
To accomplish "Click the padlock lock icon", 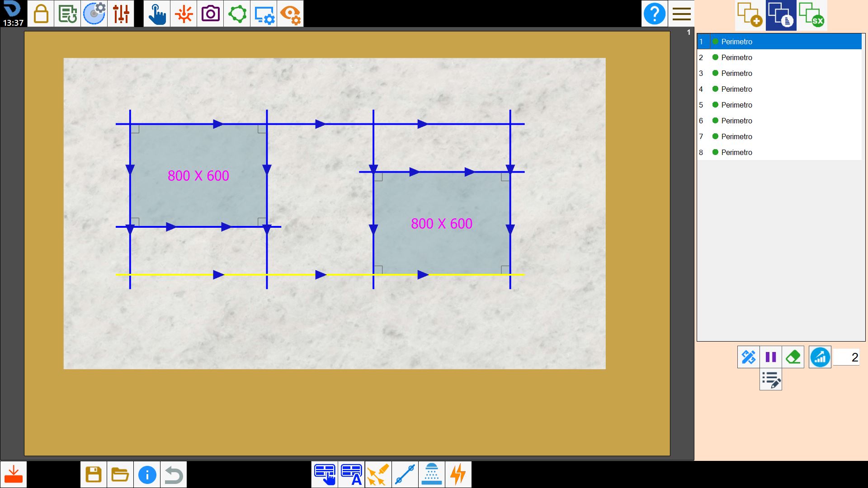I will [41, 14].
